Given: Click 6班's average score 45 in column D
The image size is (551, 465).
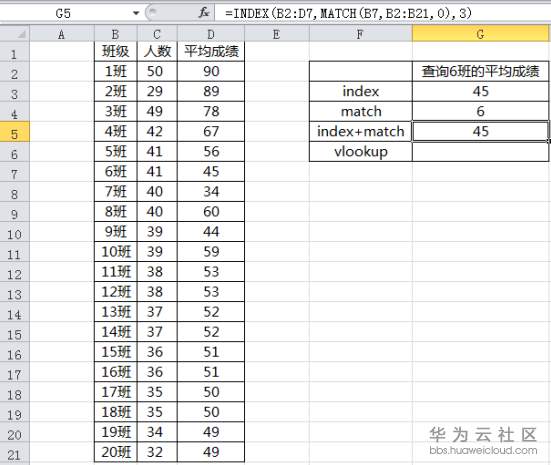Looking at the screenshot, I should click(x=211, y=172).
